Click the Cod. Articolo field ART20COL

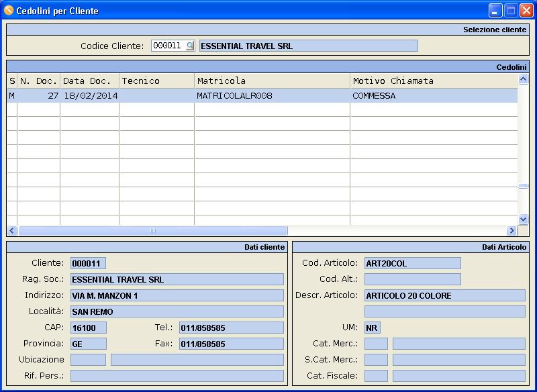coord(413,263)
